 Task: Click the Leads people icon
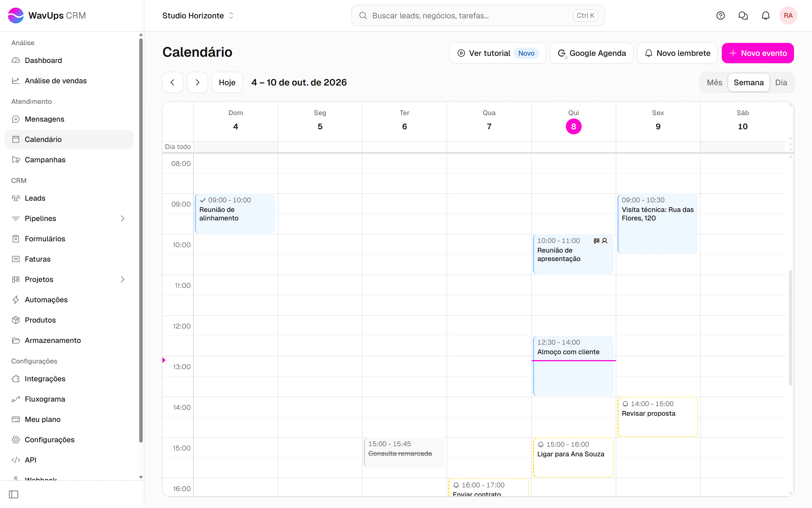(x=16, y=198)
